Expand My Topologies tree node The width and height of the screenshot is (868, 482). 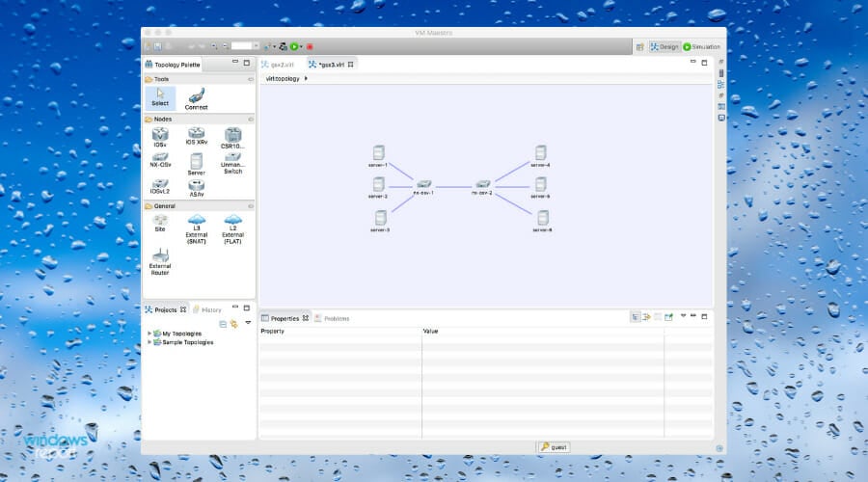(x=149, y=334)
